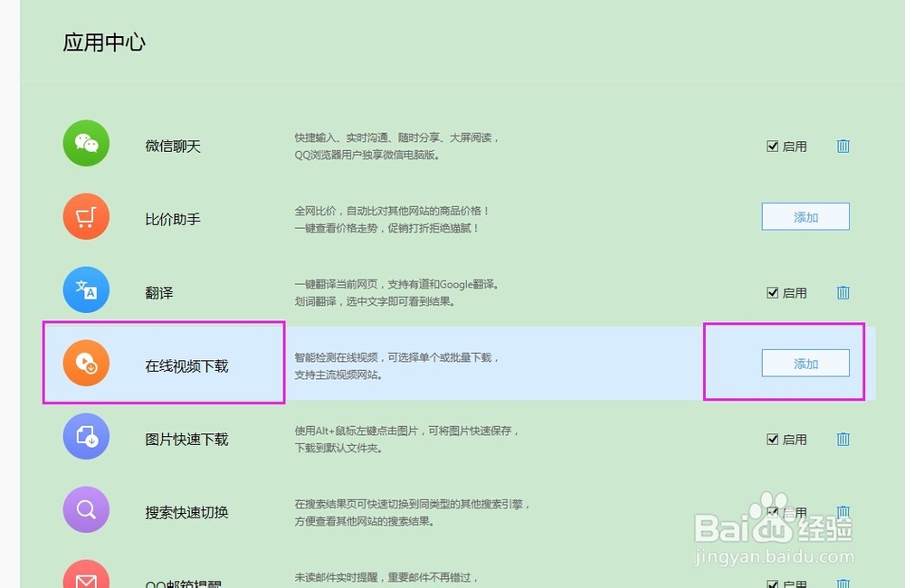Uncheck 启用 next to 翻译

[x=772, y=293]
